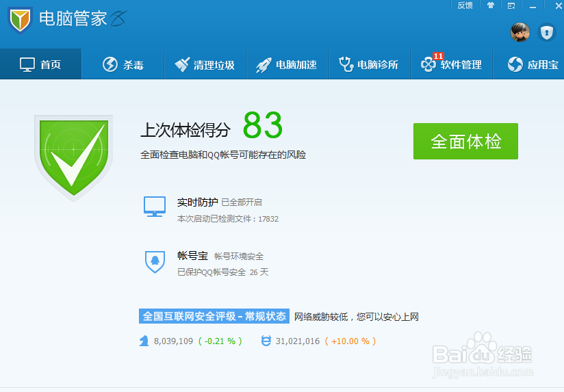Open the 清理垃圾 cleanup tab
The image size is (564, 392).
coord(205,65)
